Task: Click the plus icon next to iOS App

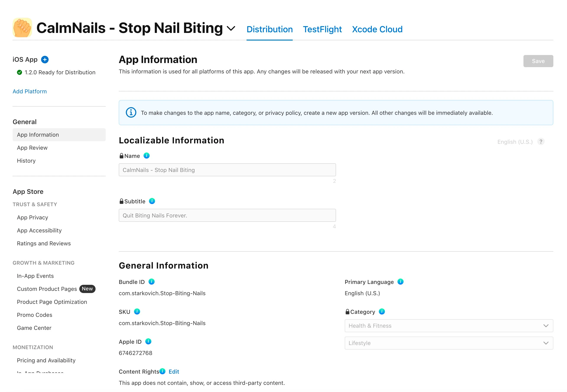Action: [x=45, y=59]
